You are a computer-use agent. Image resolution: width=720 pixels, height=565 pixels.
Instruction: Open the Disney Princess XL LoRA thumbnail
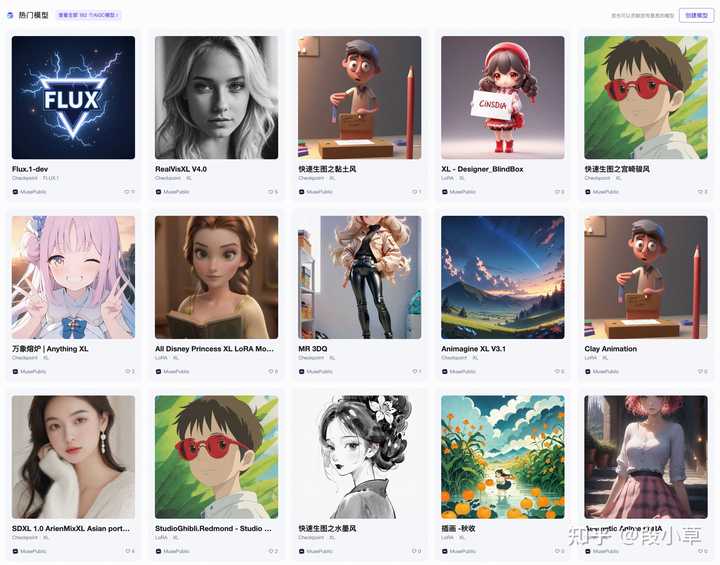(x=216, y=277)
